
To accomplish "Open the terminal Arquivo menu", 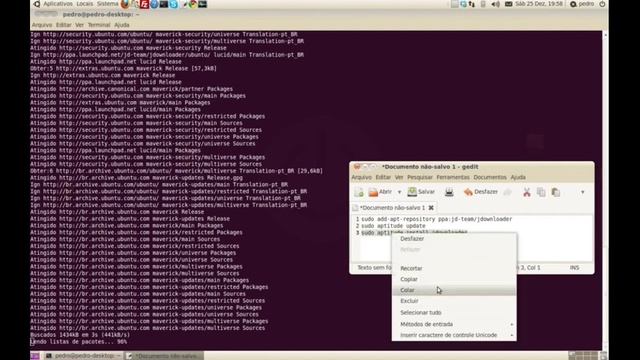I will coord(42,25).
